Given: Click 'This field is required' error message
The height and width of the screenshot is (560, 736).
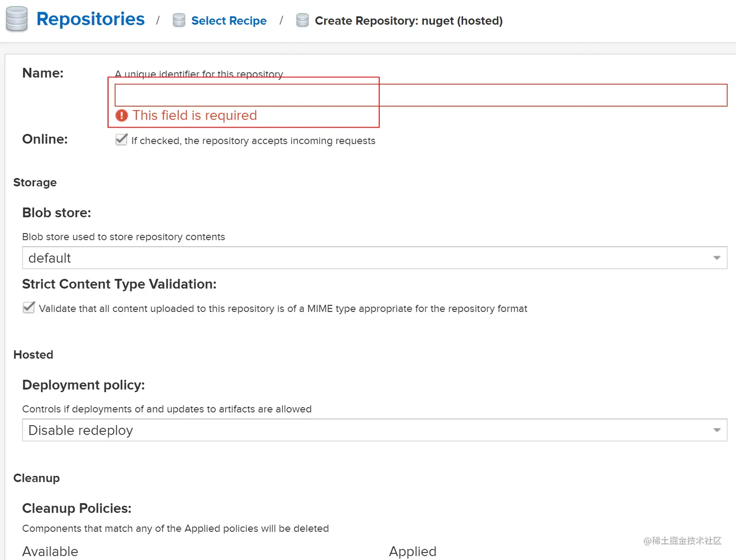Looking at the screenshot, I should tap(195, 115).
